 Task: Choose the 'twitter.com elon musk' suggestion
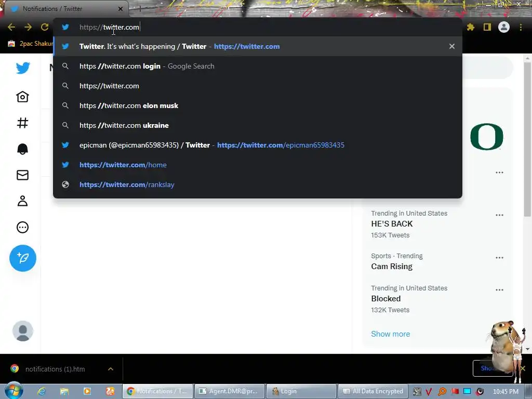tap(258, 105)
